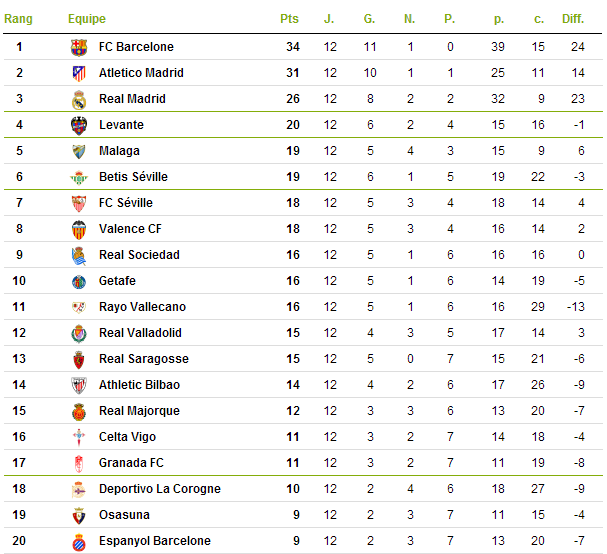The image size is (607, 554).
Task: Select the Real Sociedad badge
Action: click(79, 256)
